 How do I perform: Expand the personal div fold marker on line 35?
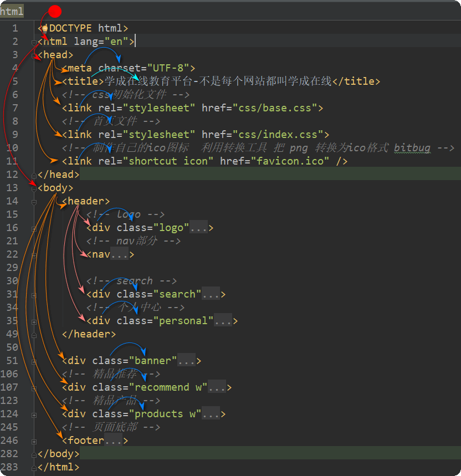34,322
